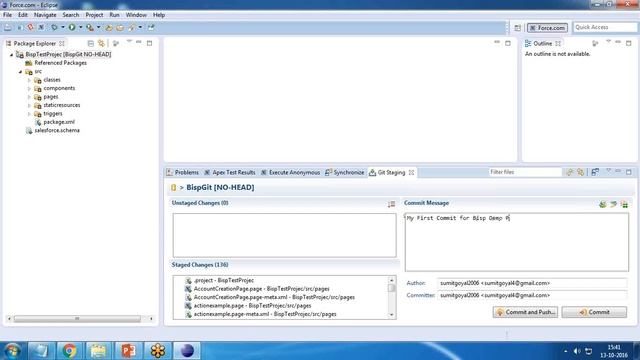Click the Open Perspective icon
The width and height of the screenshot is (640, 360).
click(x=518, y=28)
